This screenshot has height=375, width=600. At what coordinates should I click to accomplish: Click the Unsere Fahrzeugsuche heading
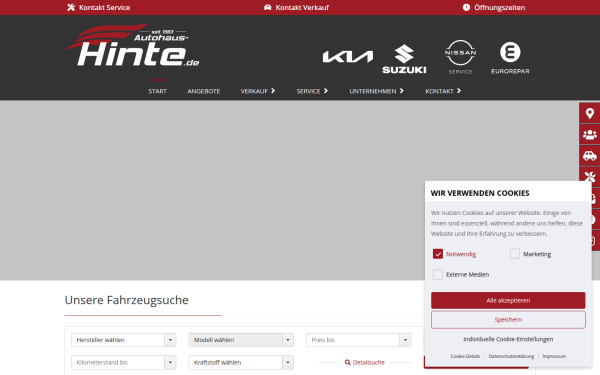click(x=127, y=300)
